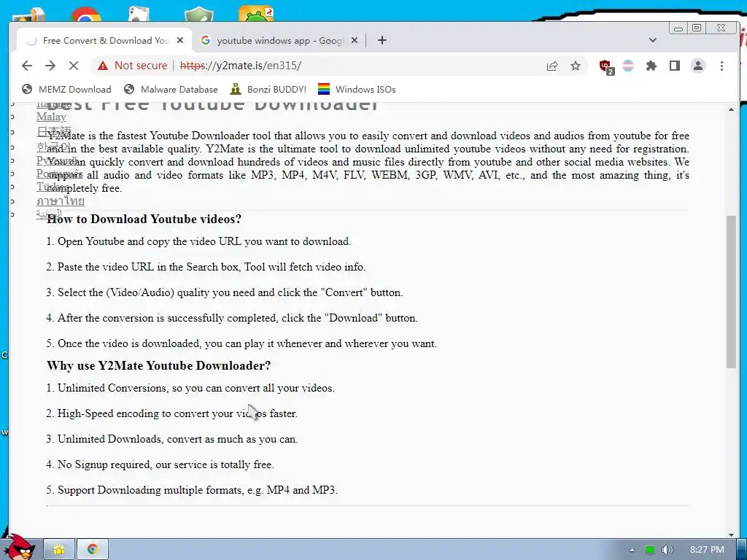Open Chrome from the taskbar
Image resolution: width=747 pixels, height=560 pixels.
pos(93,550)
